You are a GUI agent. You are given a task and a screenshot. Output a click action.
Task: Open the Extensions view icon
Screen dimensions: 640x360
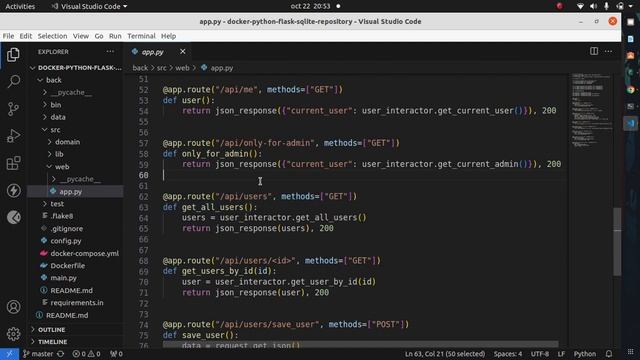[x=13, y=163]
